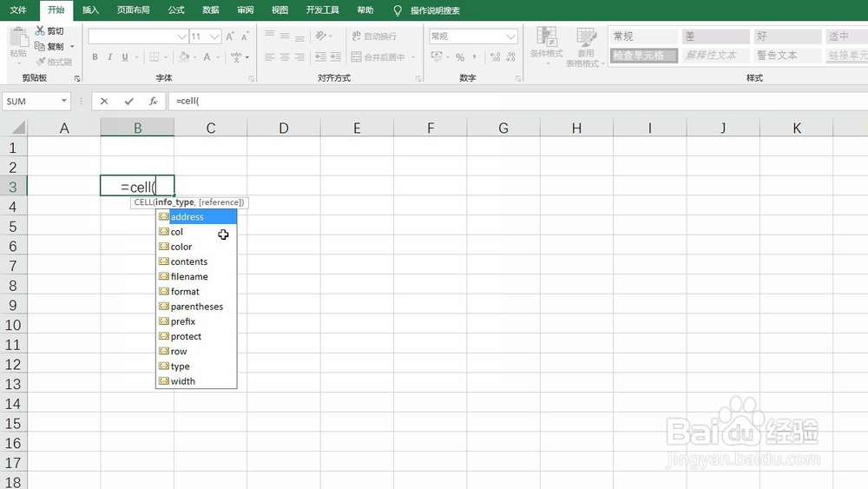
Task: Toggle Underline formatting
Action: tap(125, 56)
